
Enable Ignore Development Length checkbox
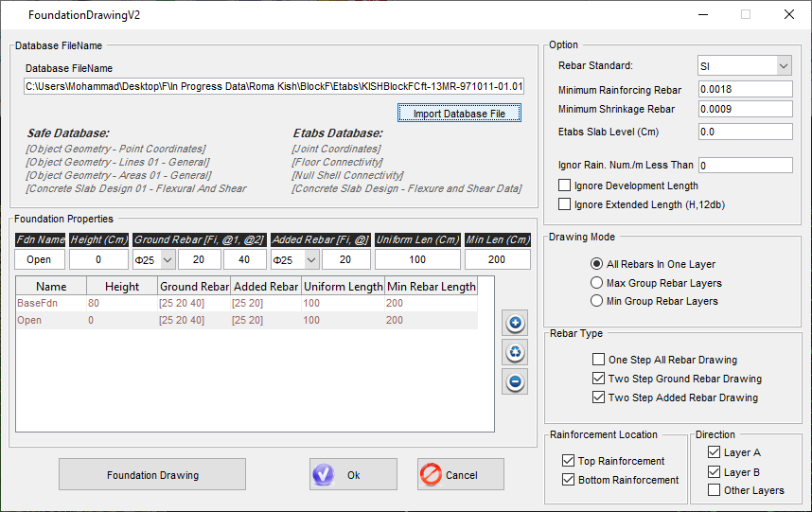coord(565,185)
